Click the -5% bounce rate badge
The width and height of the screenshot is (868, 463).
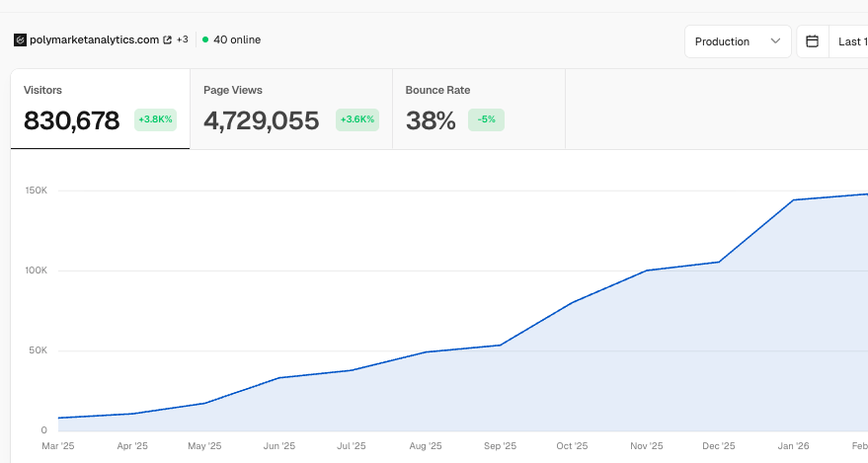486,119
